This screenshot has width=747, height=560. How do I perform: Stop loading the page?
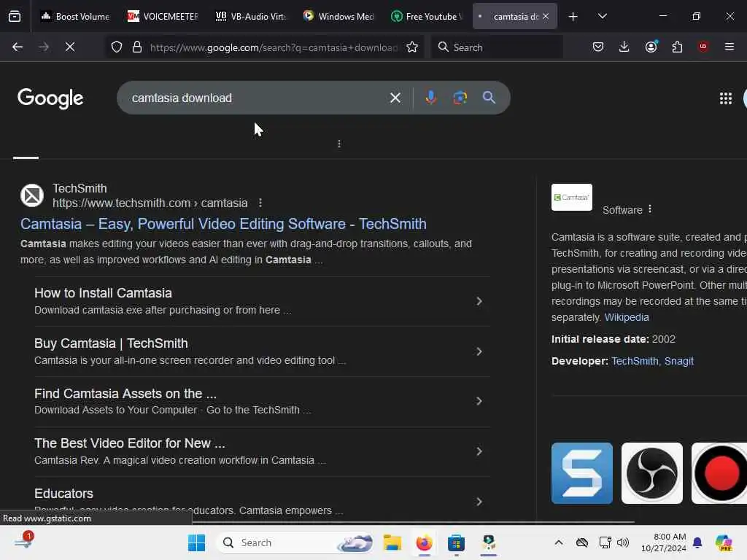[69, 47]
